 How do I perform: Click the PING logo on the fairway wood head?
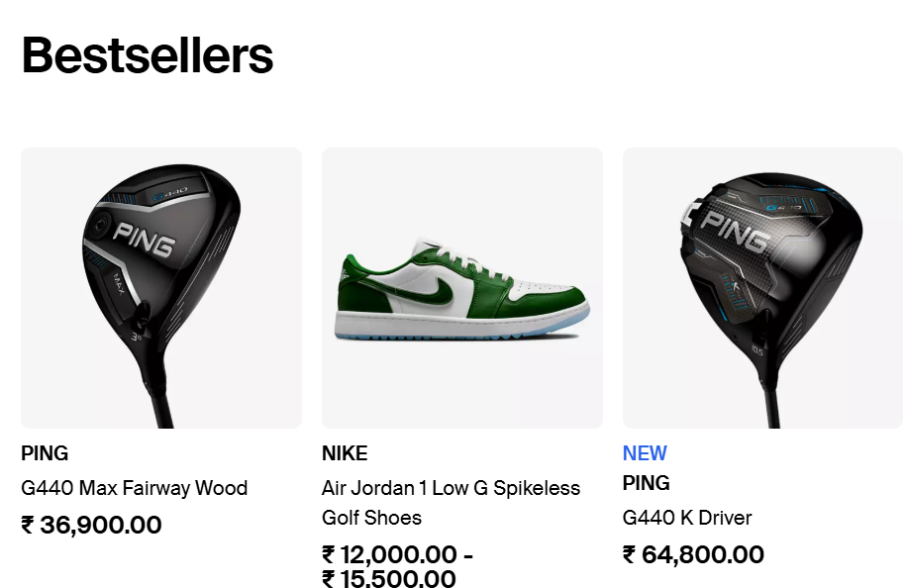pyautogui.click(x=144, y=236)
